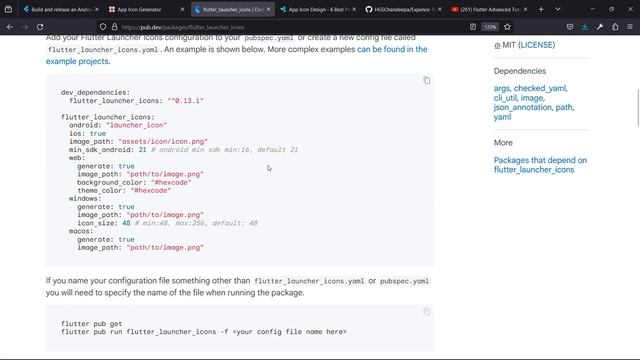
Task: Bookmark this page with star icon
Action: click(x=507, y=27)
